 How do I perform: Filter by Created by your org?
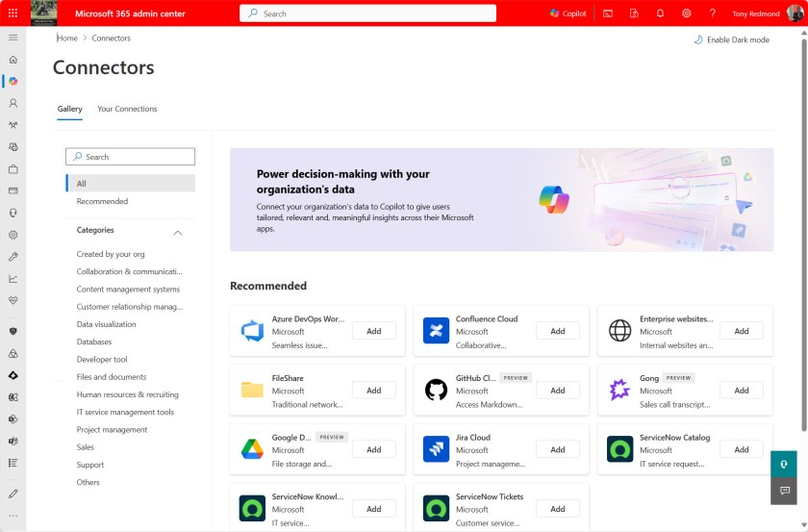pyautogui.click(x=111, y=254)
